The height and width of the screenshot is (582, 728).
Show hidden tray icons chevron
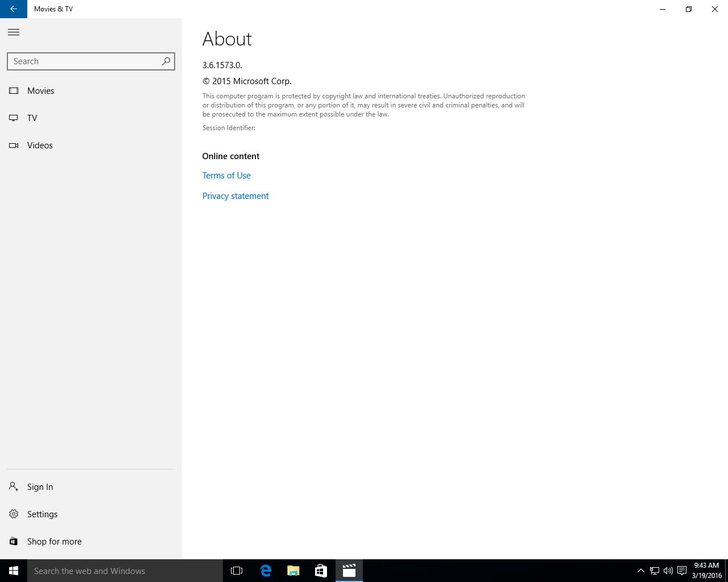pyautogui.click(x=640, y=571)
